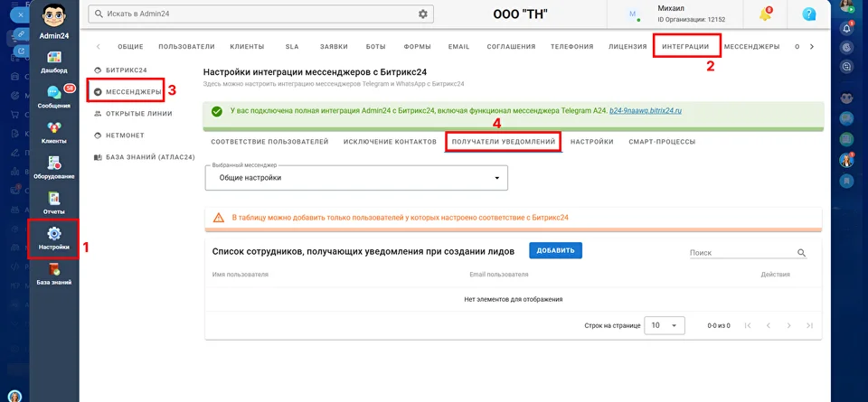Go to next table page
868x402 pixels.
pyautogui.click(x=788, y=326)
